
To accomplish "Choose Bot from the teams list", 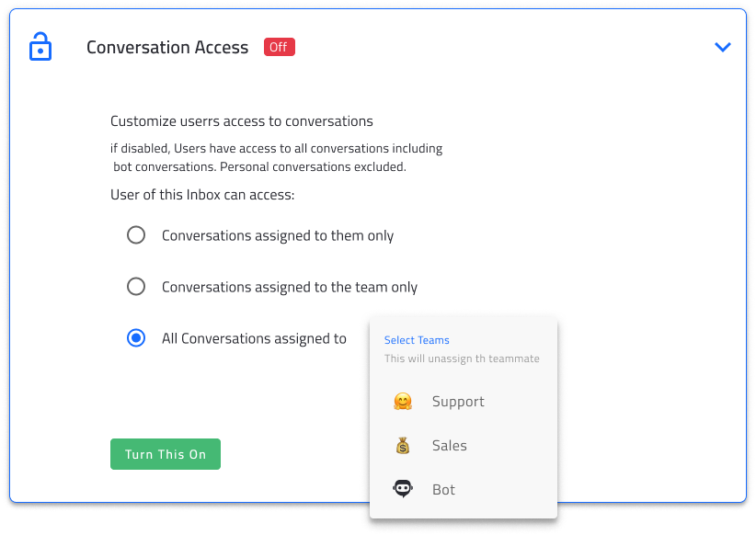I will click(x=443, y=489).
